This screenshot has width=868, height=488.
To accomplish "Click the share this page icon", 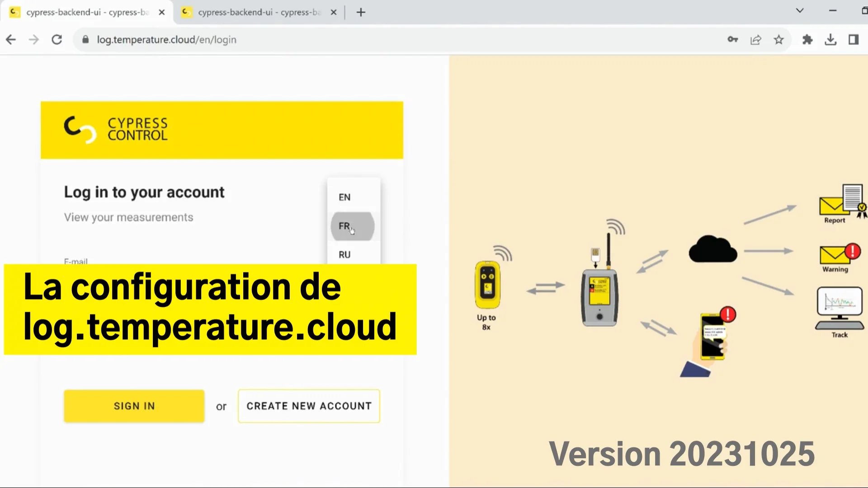I will pos(756,40).
